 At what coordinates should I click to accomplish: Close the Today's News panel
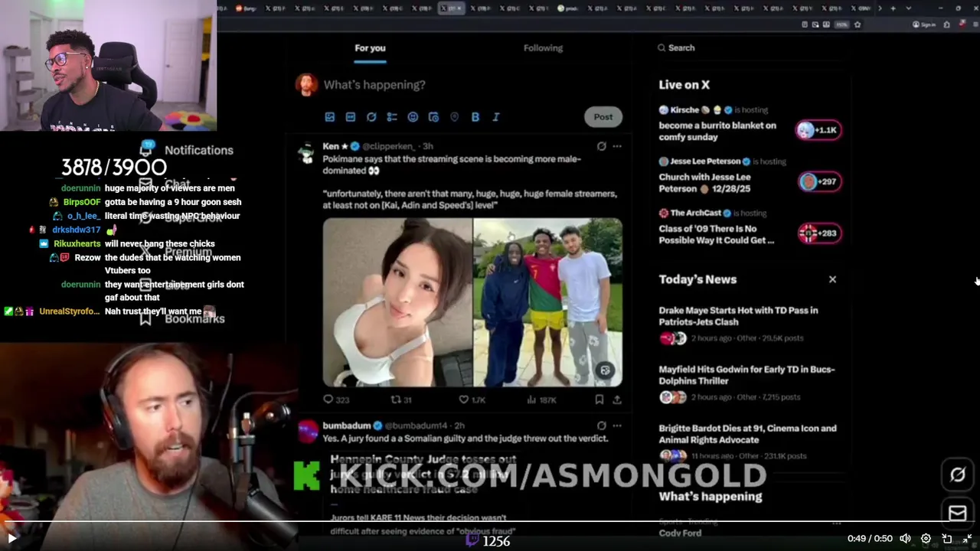(832, 279)
